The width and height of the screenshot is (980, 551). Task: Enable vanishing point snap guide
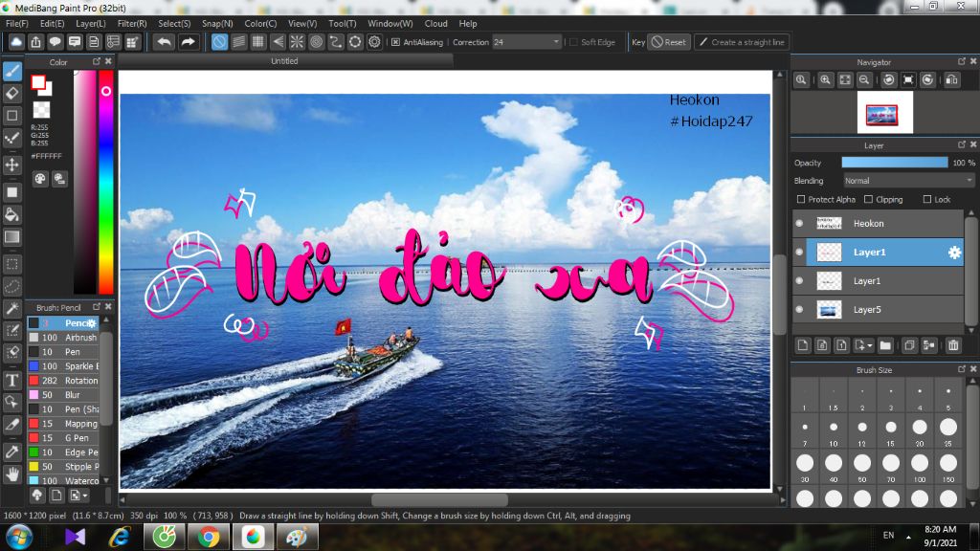pyautogui.click(x=278, y=42)
